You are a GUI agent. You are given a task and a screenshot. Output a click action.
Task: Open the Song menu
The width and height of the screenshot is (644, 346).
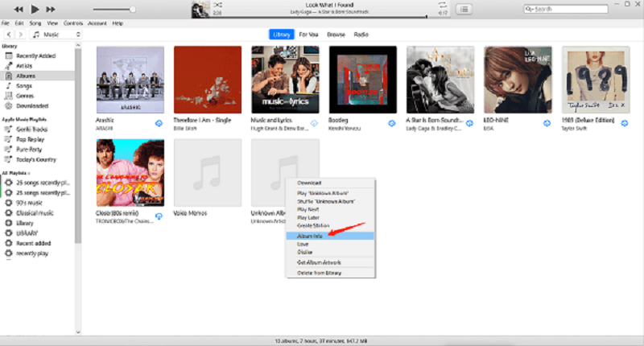[x=35, y=23]
